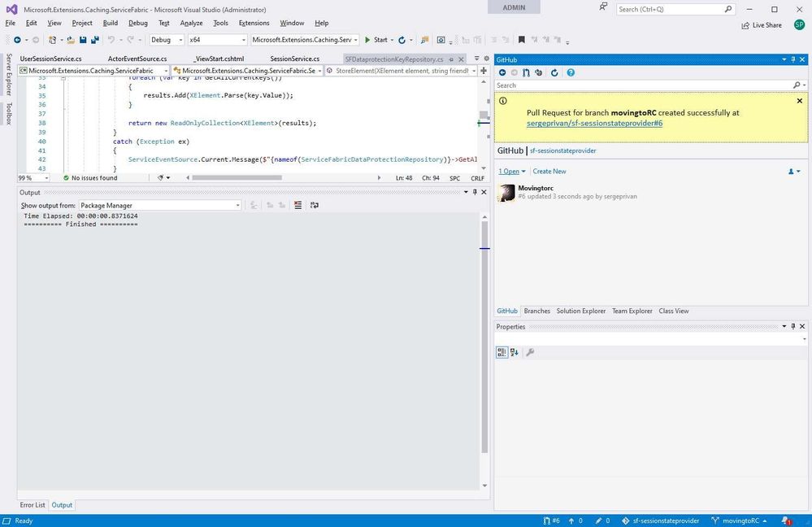Click the GitHub pane search magnifier icon
This screenshot has height=527, width=812.
coord(797,85)
